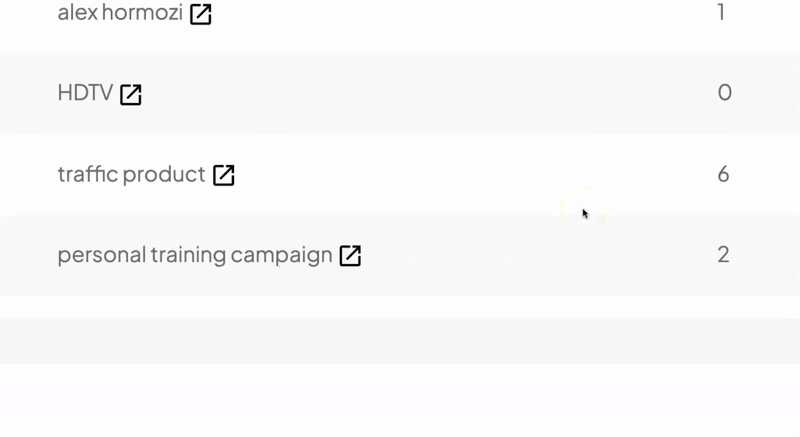Click the traffic product campaign name
This screenshot has height=437, width=800.
tap(131, 174)
